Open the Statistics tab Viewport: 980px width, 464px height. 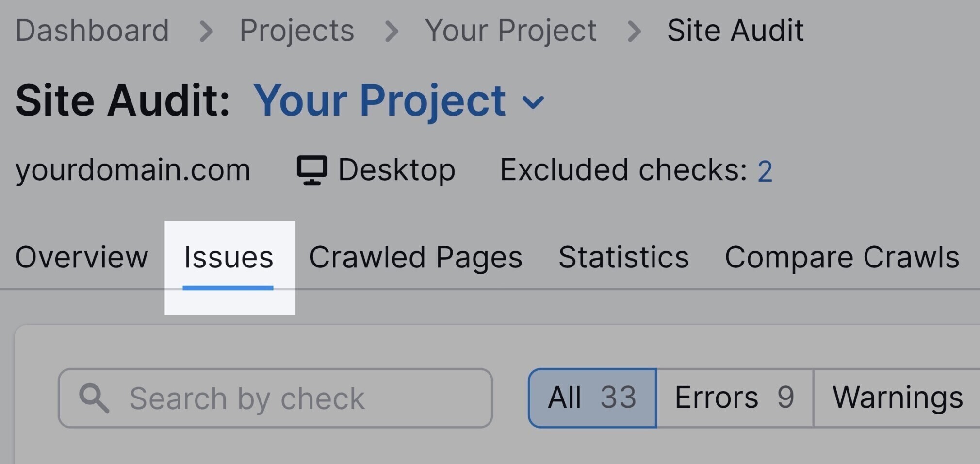coord(623,257)
